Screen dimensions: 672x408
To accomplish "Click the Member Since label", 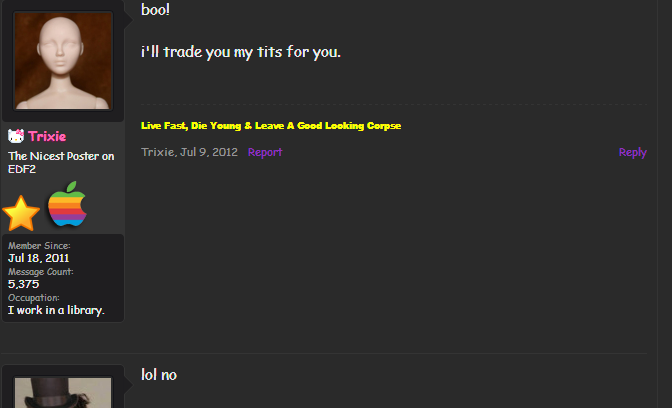I will click(x=39, y=246).
